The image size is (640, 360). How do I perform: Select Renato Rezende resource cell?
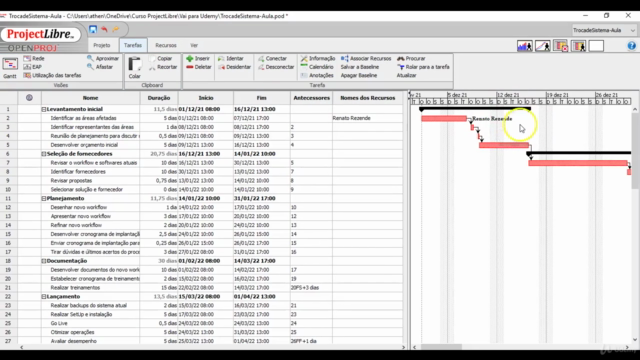(x=367, y=118)
